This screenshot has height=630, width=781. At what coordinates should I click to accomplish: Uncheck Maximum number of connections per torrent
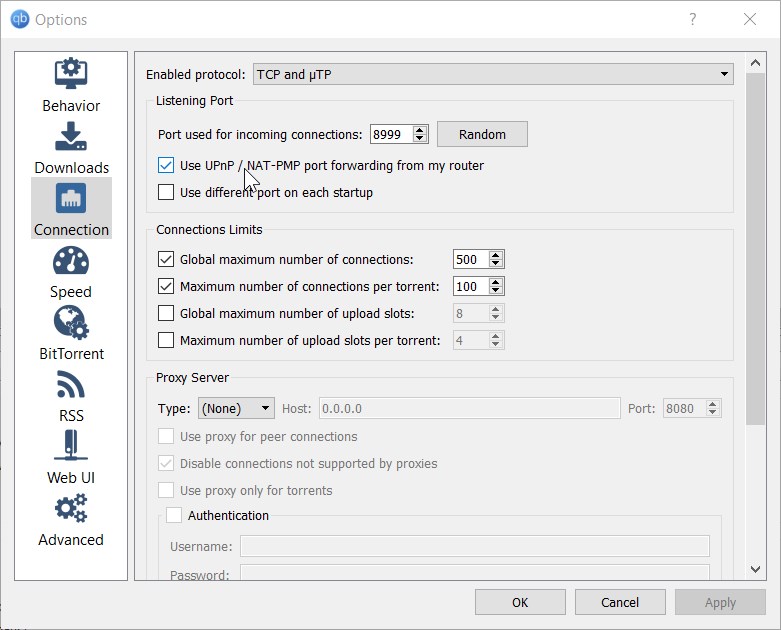166,286
